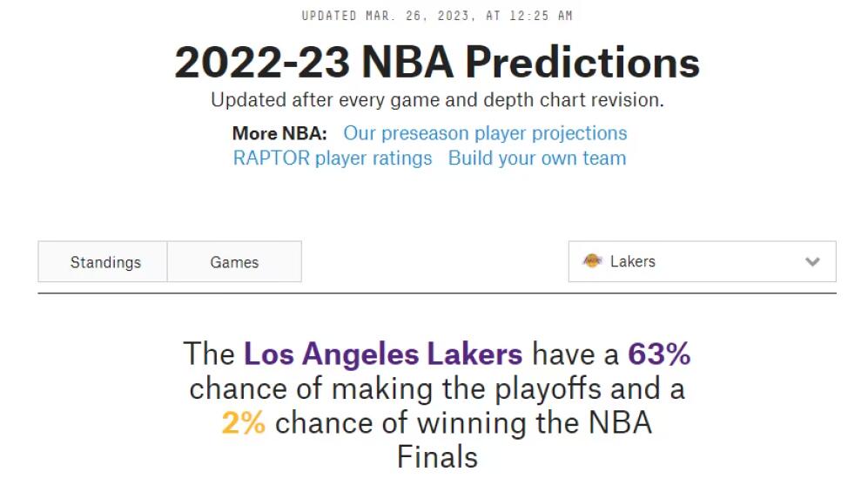Click the Lakers logo icon in the team selector

(592, 261)
